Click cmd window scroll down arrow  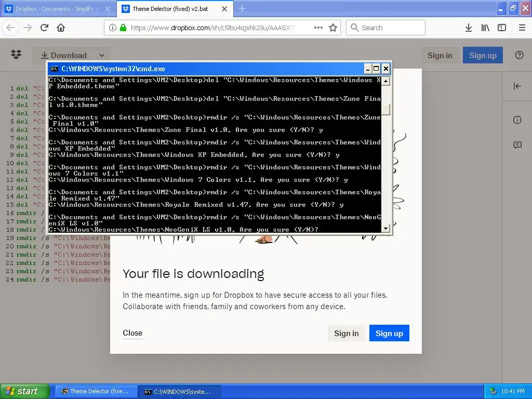tap(385, 229)
